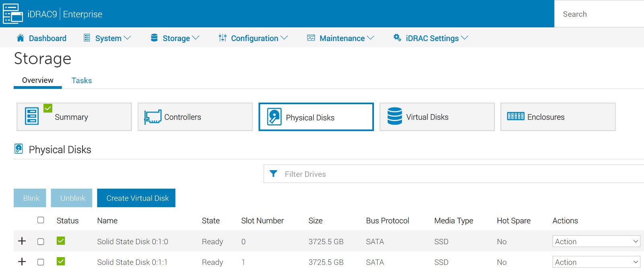Check the box for Solid State Disk 0:1:1
644x280 pixels.
click(41, 262)
